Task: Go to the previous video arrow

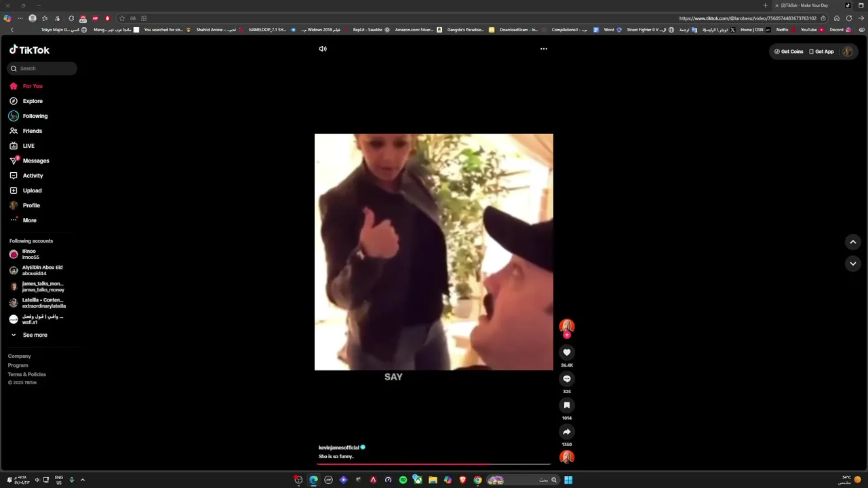Action: 853,242
